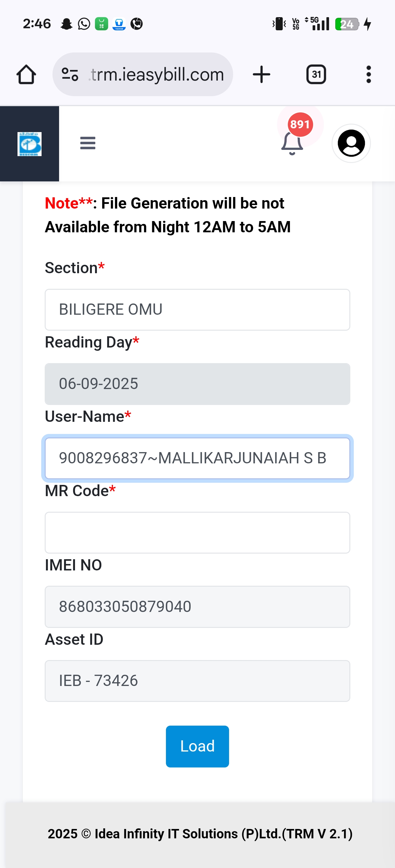
Task: Tap the 891 notification badge
Action: coord(300,125)
